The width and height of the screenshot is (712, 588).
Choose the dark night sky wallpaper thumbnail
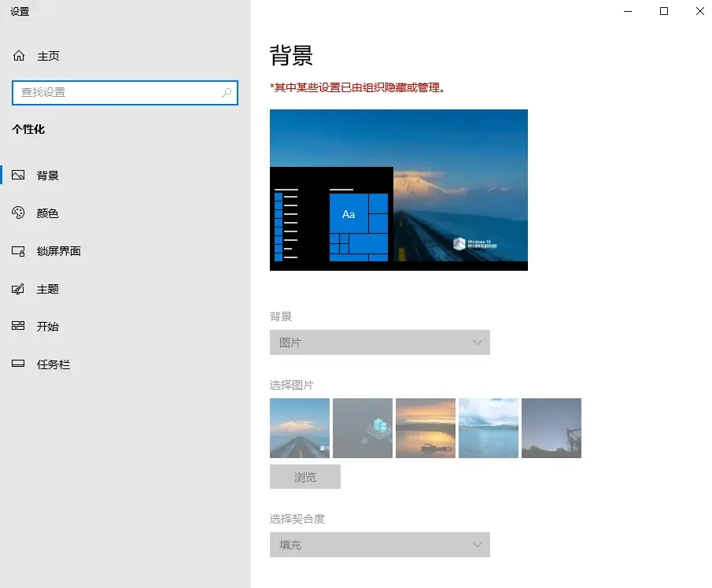(x=551, y=428)
